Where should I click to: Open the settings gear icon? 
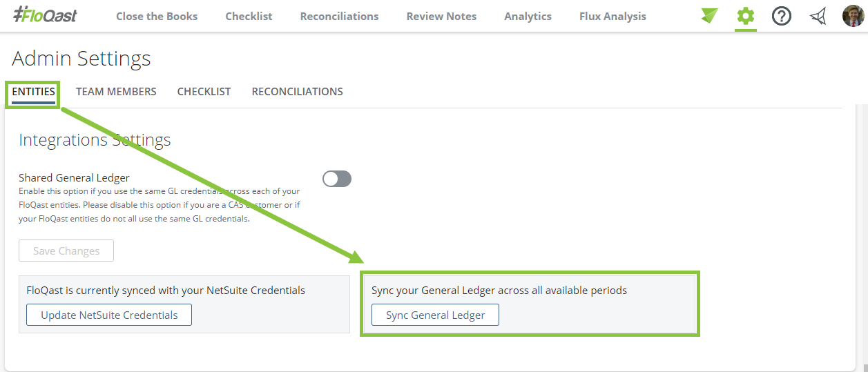pos(746,15)
